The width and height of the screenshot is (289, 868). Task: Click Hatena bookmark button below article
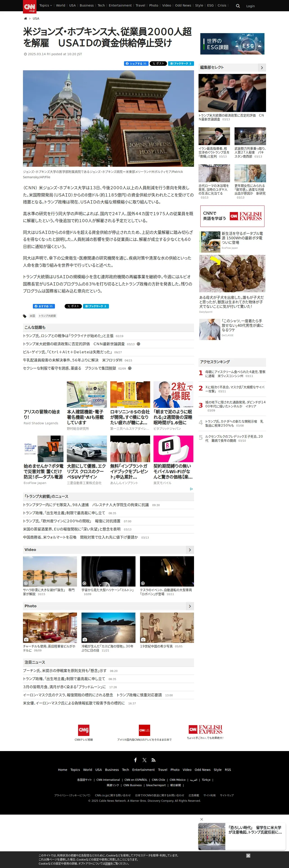coord(96,306)
